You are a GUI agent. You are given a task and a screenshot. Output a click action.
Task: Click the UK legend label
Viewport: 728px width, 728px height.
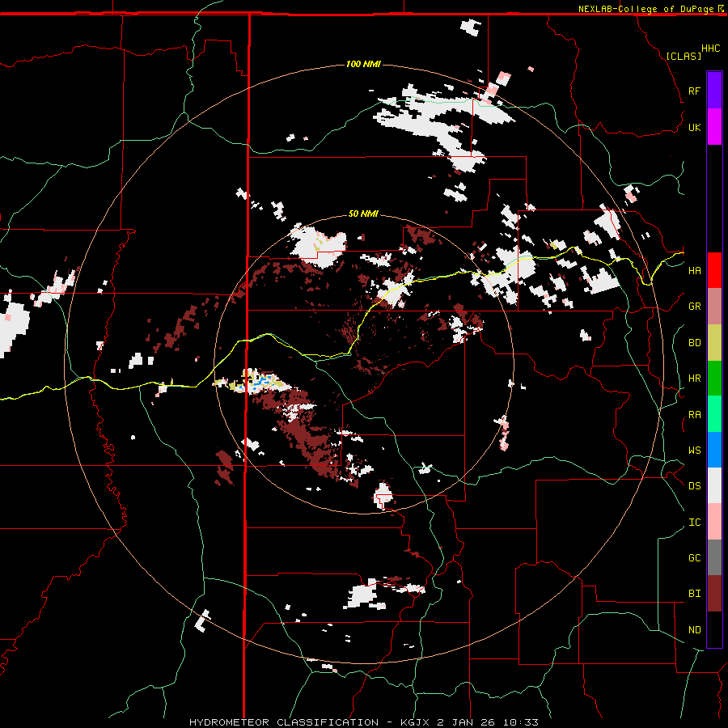(x=694, y=127)
